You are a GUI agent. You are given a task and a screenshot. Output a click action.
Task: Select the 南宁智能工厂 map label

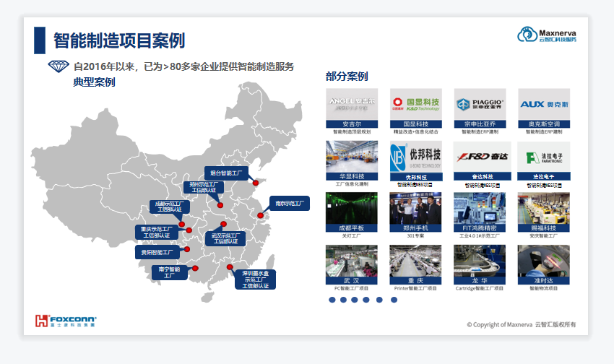(169, 272)
